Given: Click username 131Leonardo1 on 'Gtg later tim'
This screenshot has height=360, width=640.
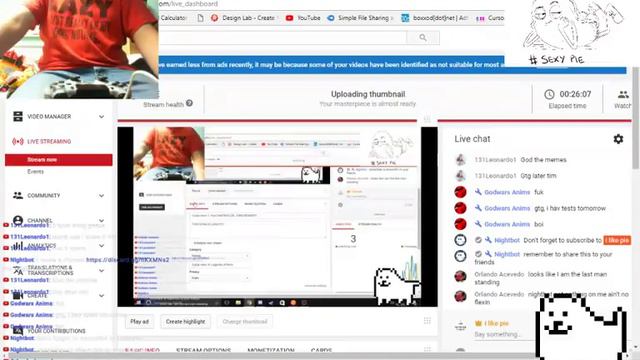Looking at the screenshot, I should pos(496,176).
